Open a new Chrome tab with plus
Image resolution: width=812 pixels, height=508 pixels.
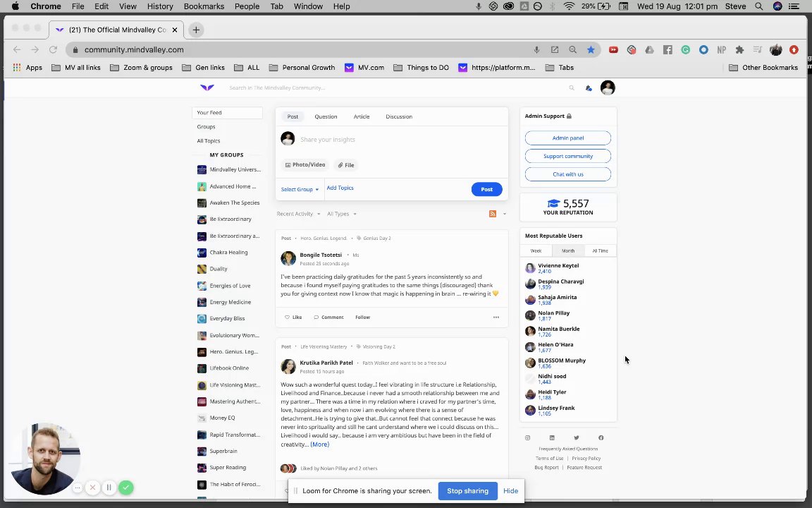(x=196, y=30)
